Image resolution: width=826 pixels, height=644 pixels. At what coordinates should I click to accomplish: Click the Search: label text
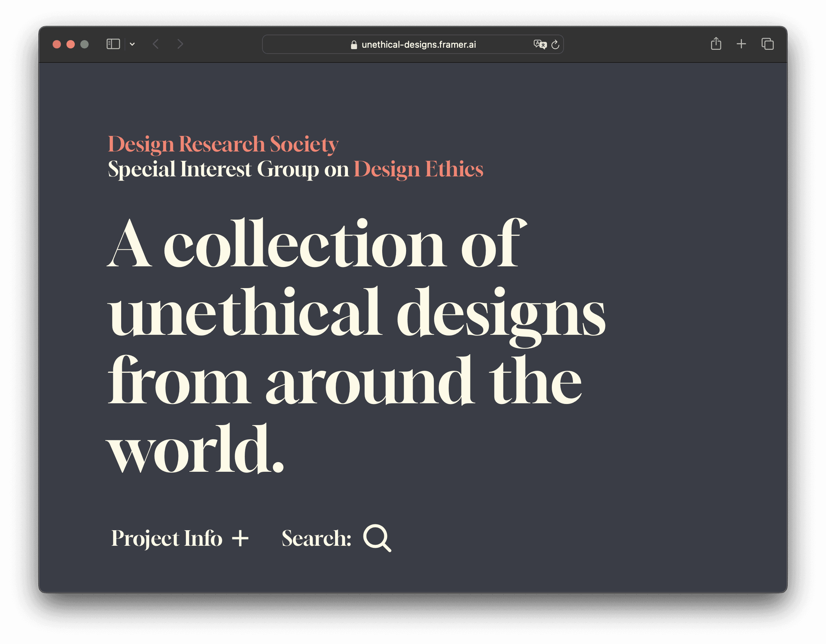point(316,538)
